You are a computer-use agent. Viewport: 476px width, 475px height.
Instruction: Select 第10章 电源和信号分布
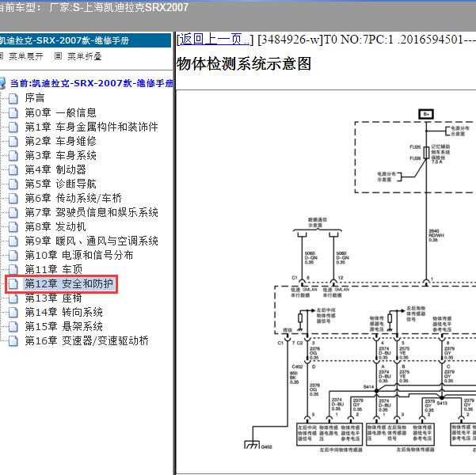(79, 255)
